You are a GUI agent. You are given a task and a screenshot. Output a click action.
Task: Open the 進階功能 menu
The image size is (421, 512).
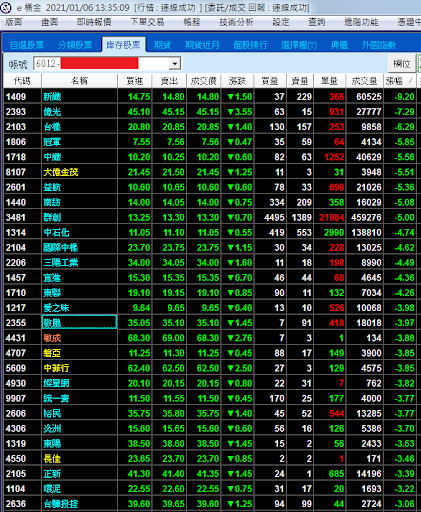[361, 22]
